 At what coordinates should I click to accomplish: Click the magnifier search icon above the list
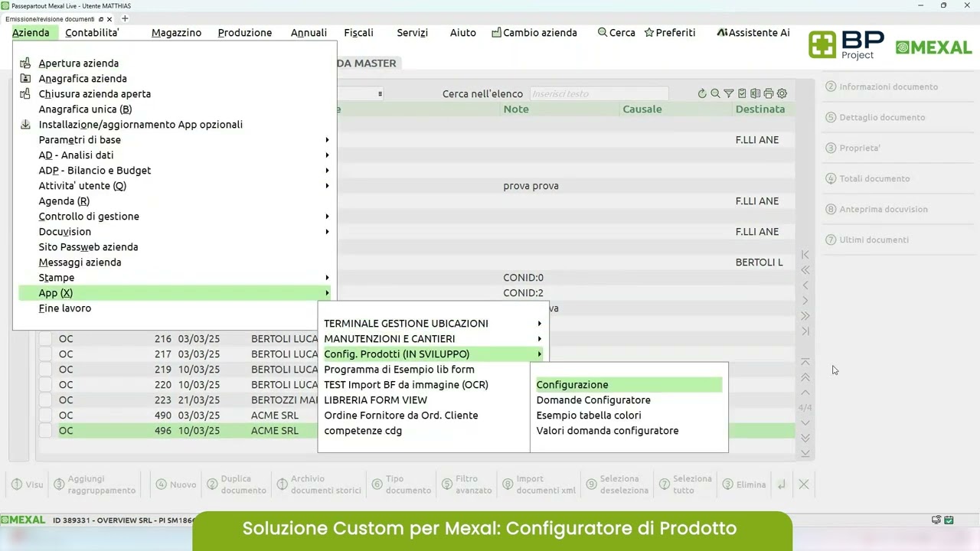coord(715,93)
